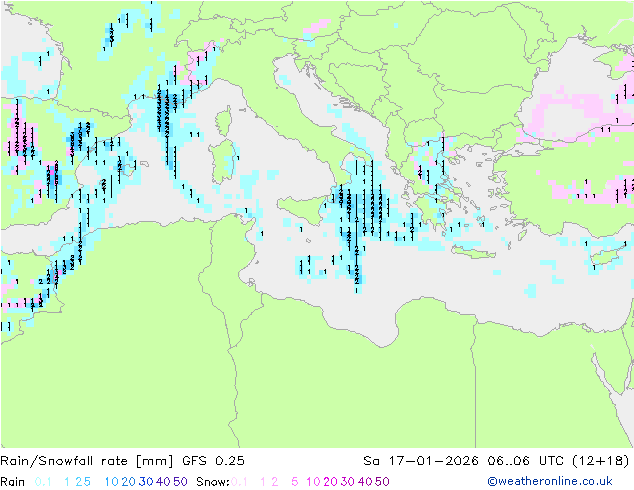This screenshot has width=634, height=490.
Task: Select the snow legend value 50
Action: (x=383, y=482)
